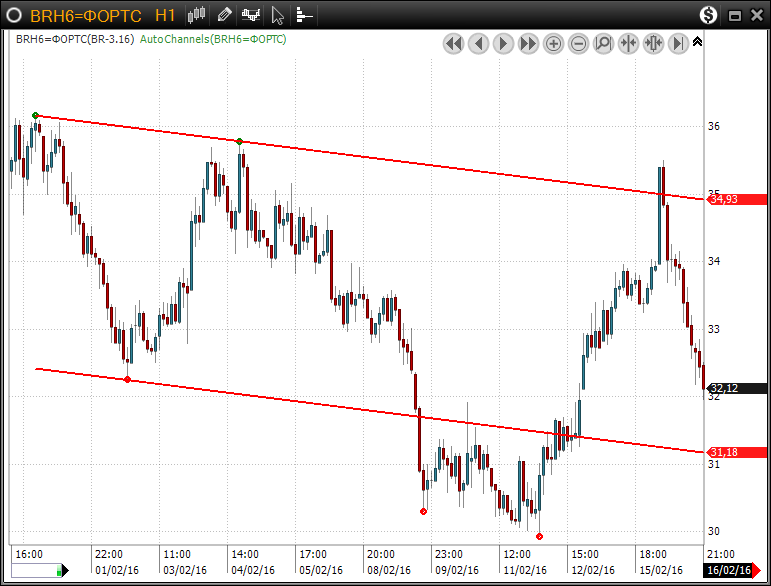Click the magnifier area zoom button
Screen dimensions: 771x586
click(604, 44)
